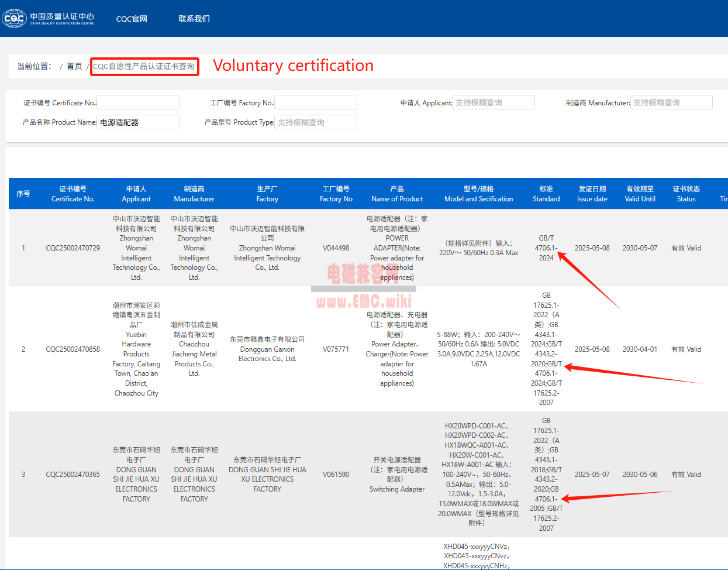Image resolution: width=728 pixels, height=570 pixels.
Task: Click the HX20WPD-C001-AC model specification cell
Action: pyautogui.click(x=479, y=475)
